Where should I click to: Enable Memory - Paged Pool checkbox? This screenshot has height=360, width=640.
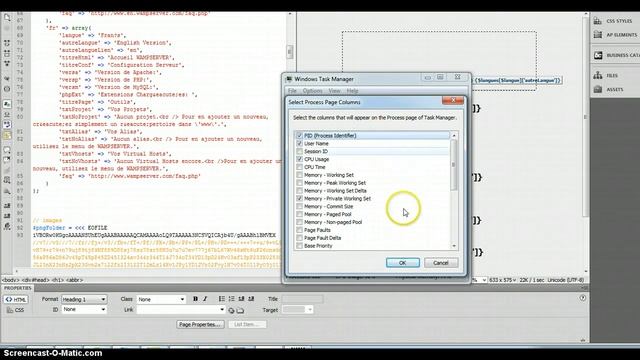pyautogui.click(x=299, y=214)
